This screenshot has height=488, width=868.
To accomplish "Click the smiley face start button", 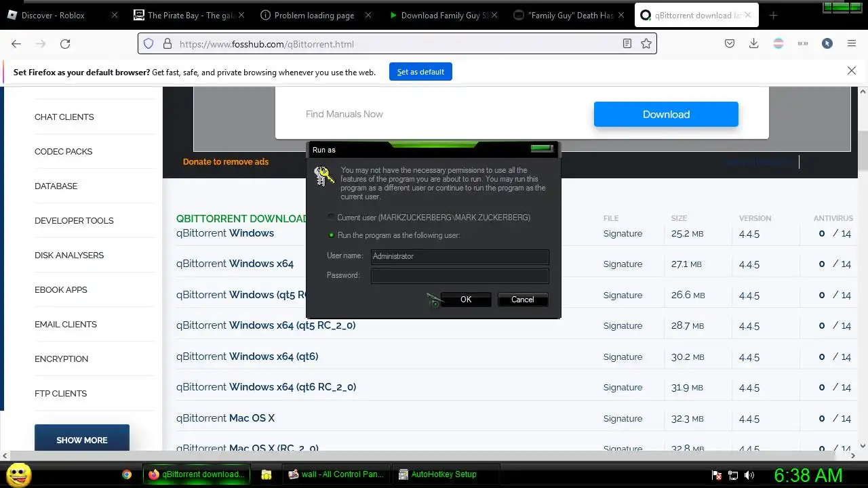I will pos(18,474).
